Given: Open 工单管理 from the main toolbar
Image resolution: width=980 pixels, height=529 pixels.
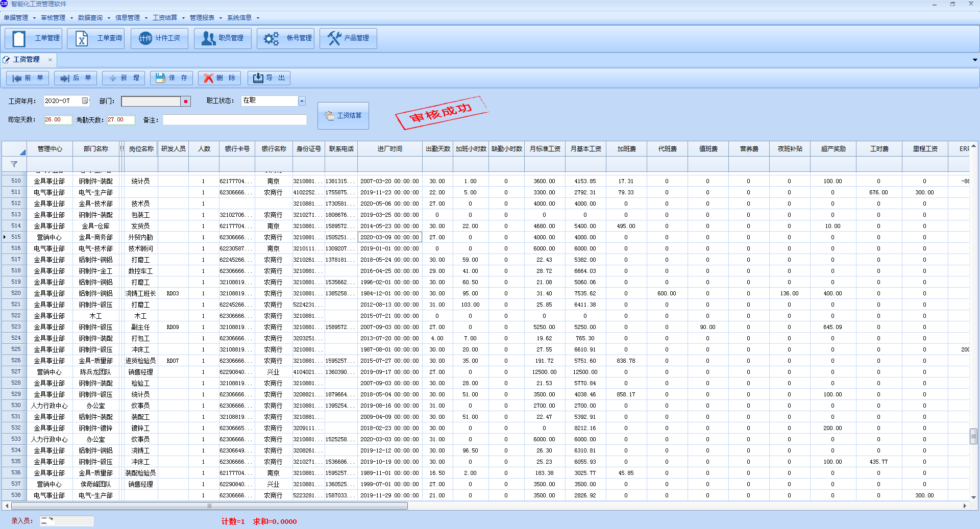Looking at the screenshot, I should [x=33, y=38].
